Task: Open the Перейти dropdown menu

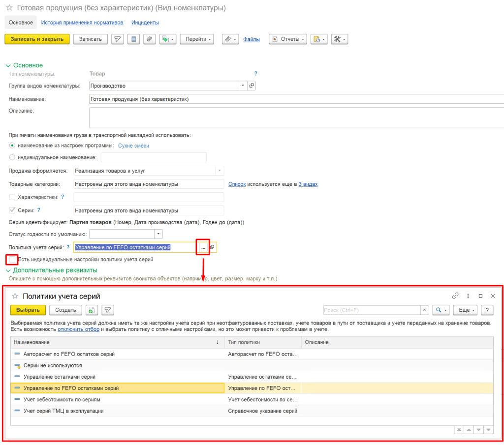Action: tap(197, 39)
